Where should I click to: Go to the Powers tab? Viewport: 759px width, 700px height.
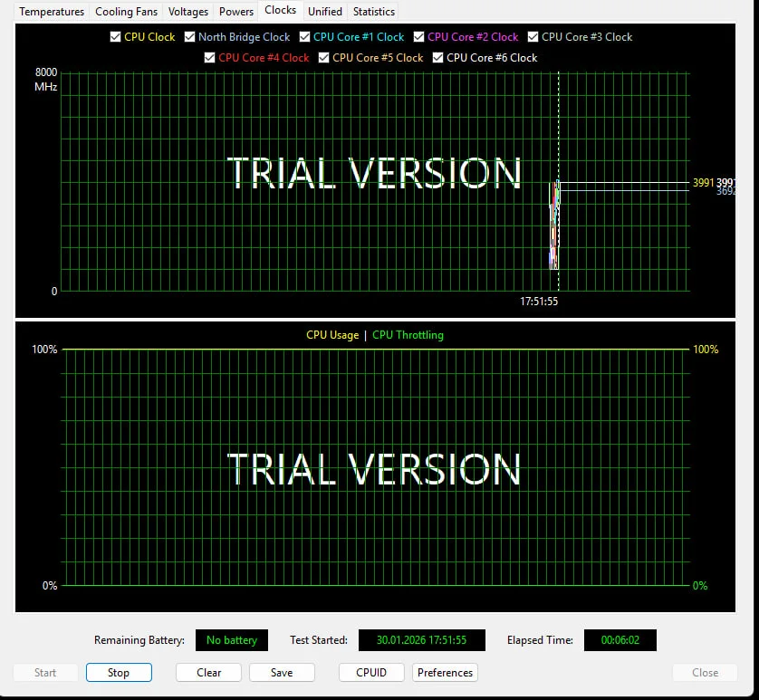[236, 12]
